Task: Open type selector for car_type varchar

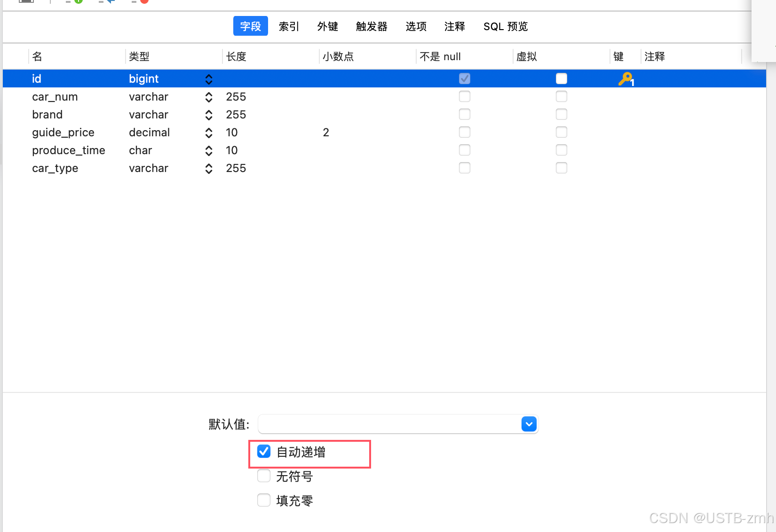Action: pyautogui.click(x=209, y=169)
